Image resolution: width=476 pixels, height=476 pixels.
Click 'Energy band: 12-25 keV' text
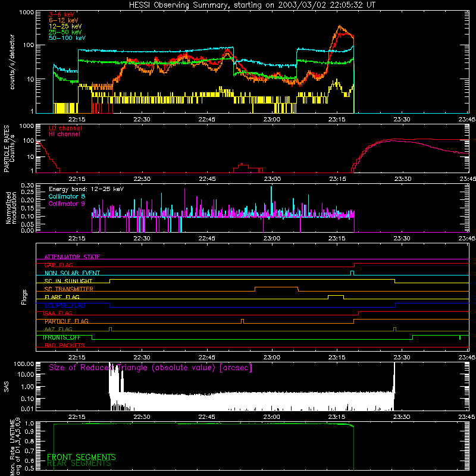click(x=86, y=189)
